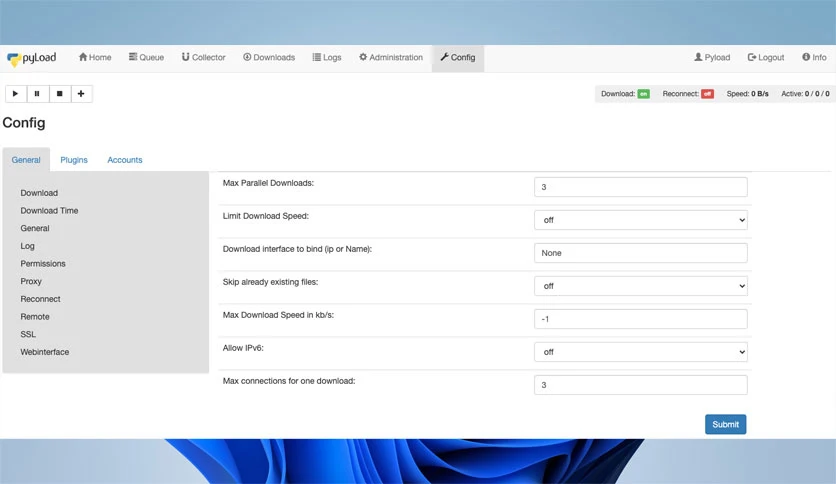Open the Pyload user menu

712,58
